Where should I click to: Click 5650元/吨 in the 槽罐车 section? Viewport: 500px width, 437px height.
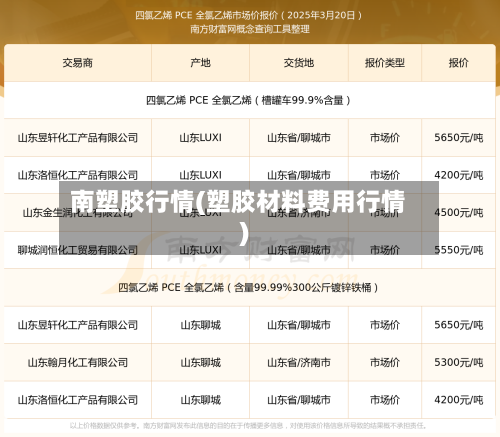458,138
